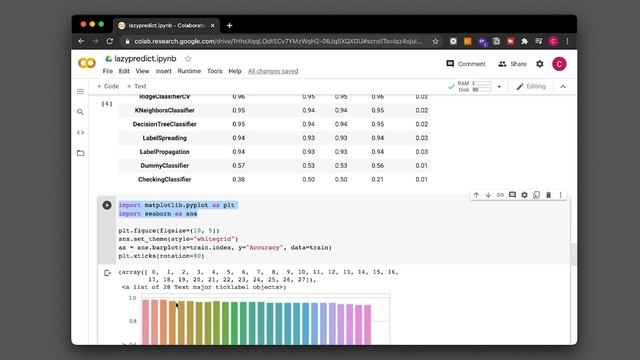Go forward in browser history
Screen dimensions: 640x360
(95, 41)
